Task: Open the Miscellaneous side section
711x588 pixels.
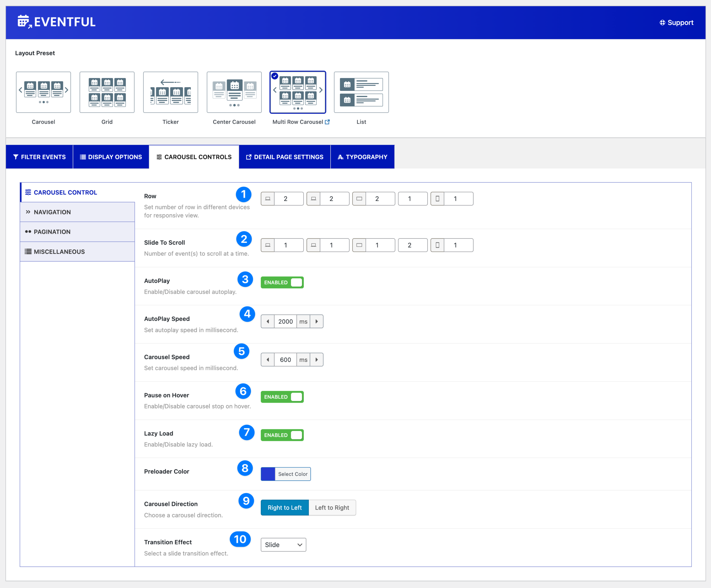Action: pyautogui.click(x=77, y=252)
